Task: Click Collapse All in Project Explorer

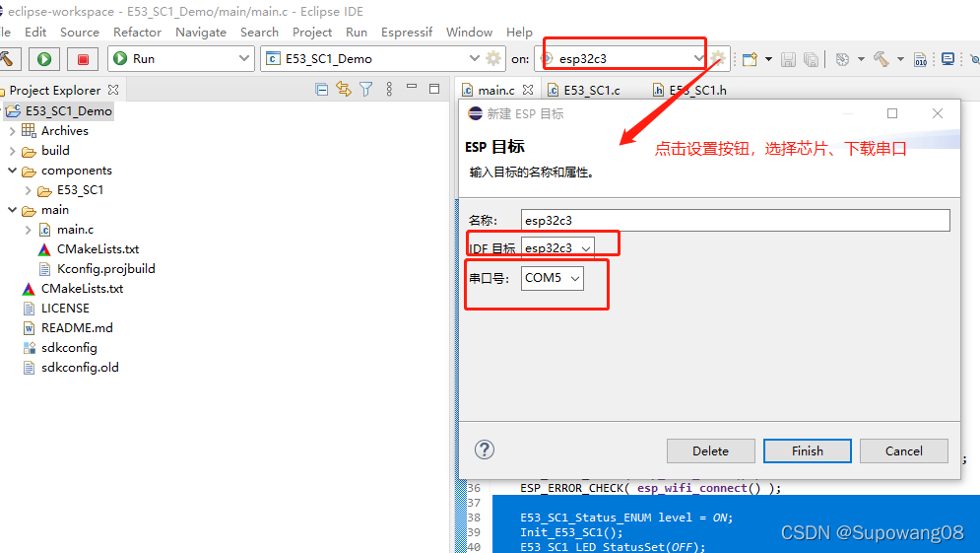Action: click(x=322, y=90)
